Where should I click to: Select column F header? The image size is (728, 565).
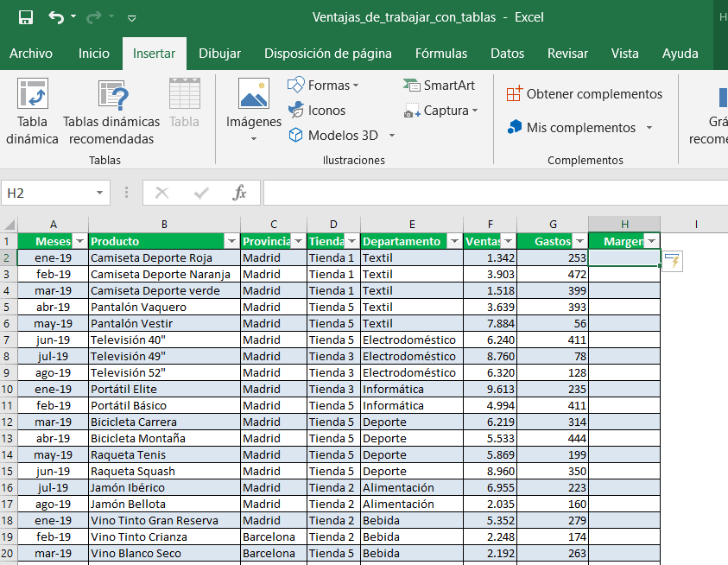click(491, 225)
